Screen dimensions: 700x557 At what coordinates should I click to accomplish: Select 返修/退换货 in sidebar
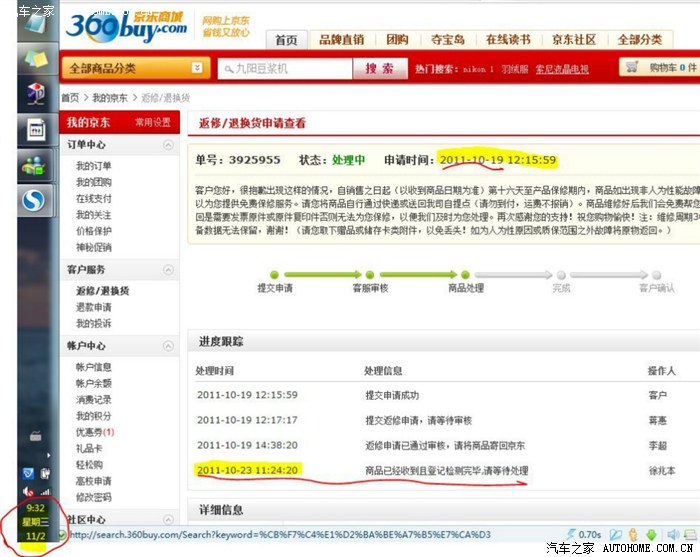pos(103,291)
